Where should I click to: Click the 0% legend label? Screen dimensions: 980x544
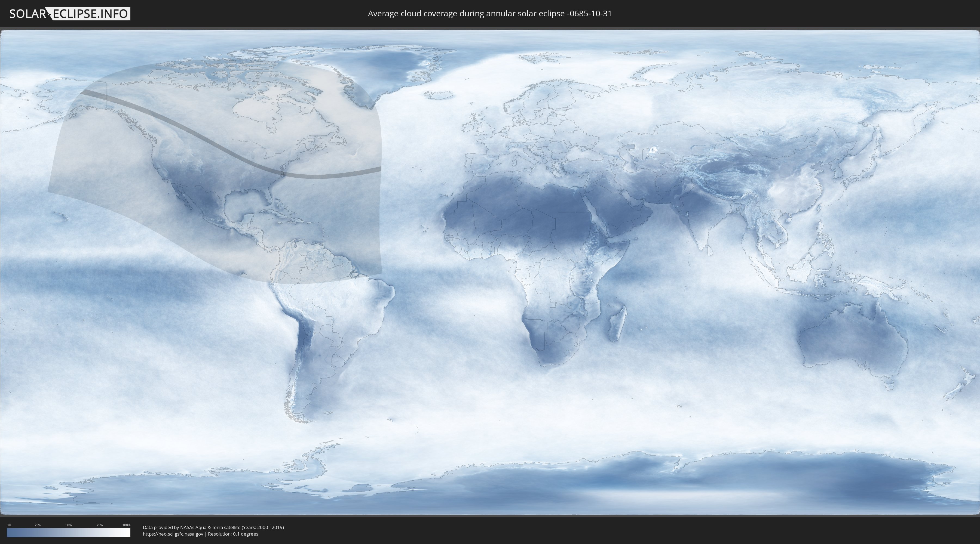click(x=9, y=525)
